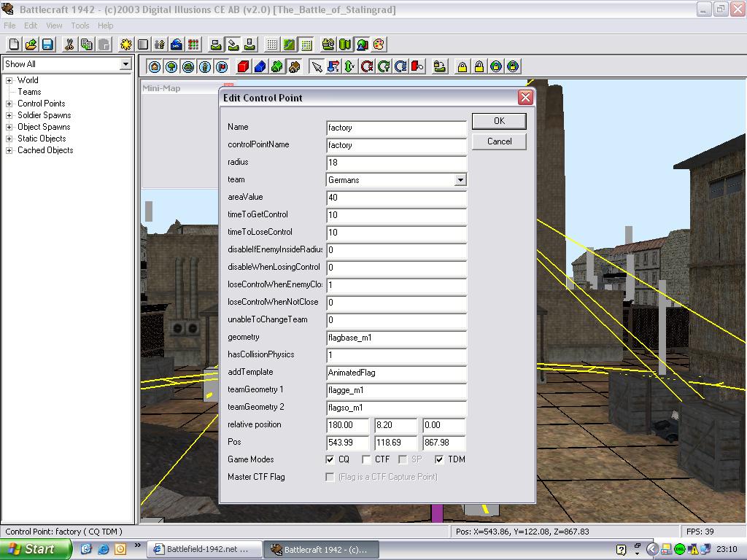This screenshot has width=747, height=560.
Task: Click the radius input field
Action: click(x=396, y=163)
